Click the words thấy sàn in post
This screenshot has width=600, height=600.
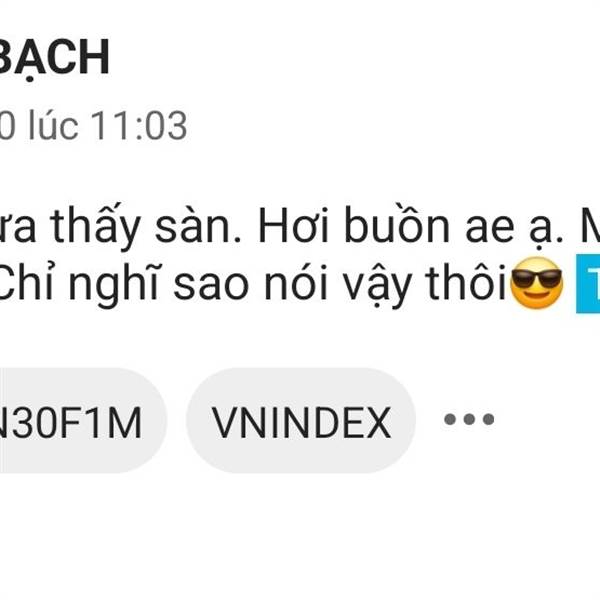(146, 225)
